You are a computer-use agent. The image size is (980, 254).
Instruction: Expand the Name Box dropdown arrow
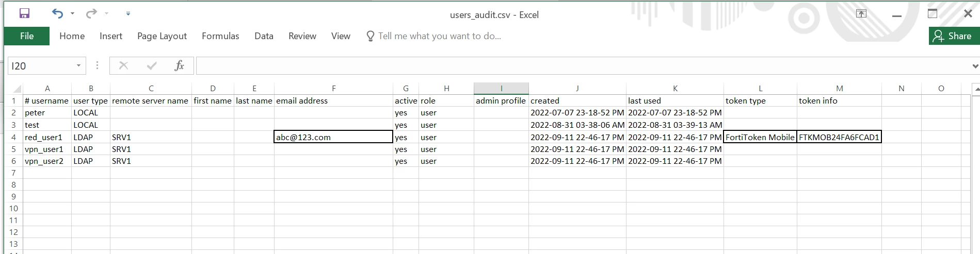coord(78,66)
